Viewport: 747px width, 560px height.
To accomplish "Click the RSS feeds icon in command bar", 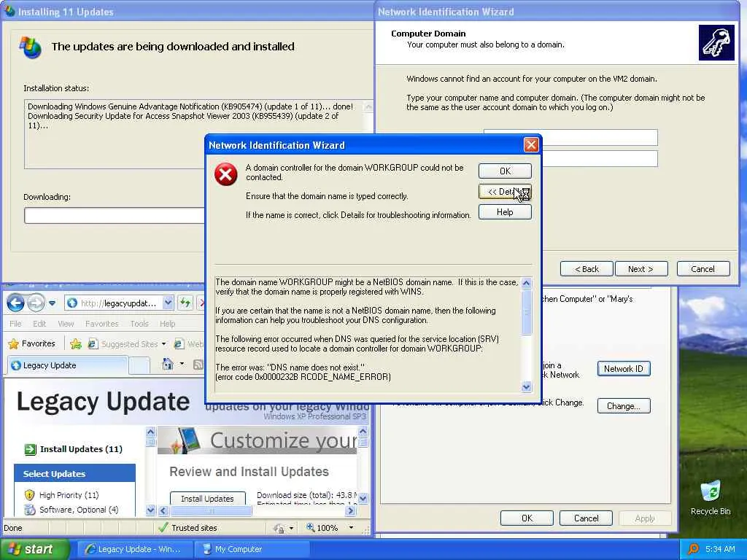I will tap(198, 365).
